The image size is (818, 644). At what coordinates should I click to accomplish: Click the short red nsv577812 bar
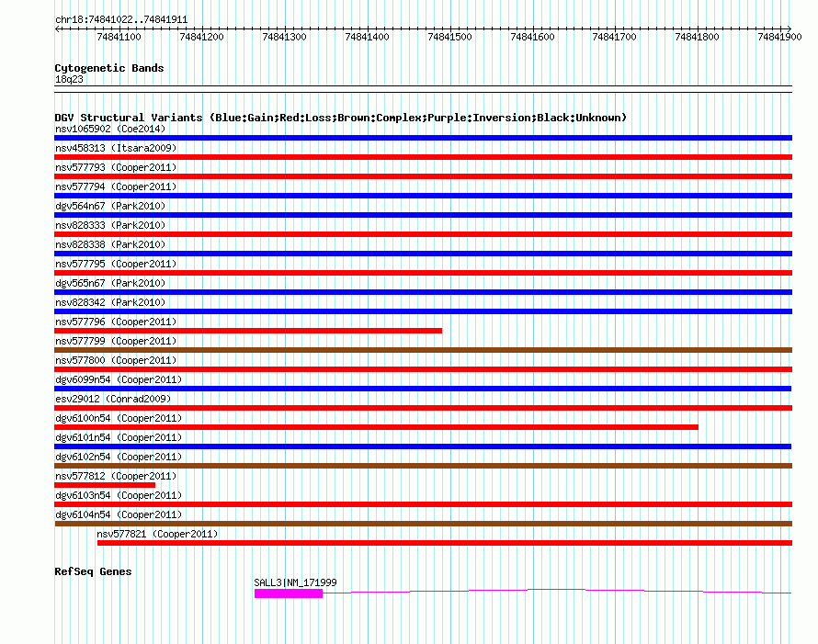[x=105, y=485]
